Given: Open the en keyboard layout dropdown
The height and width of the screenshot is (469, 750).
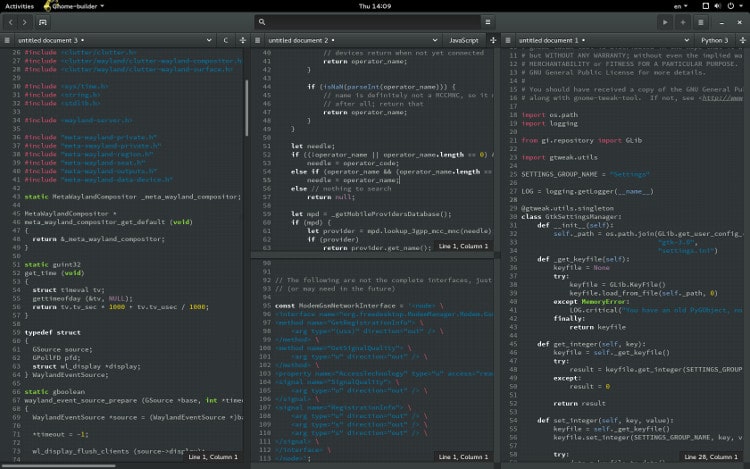Looking at the screenshot, I should 680,6.
